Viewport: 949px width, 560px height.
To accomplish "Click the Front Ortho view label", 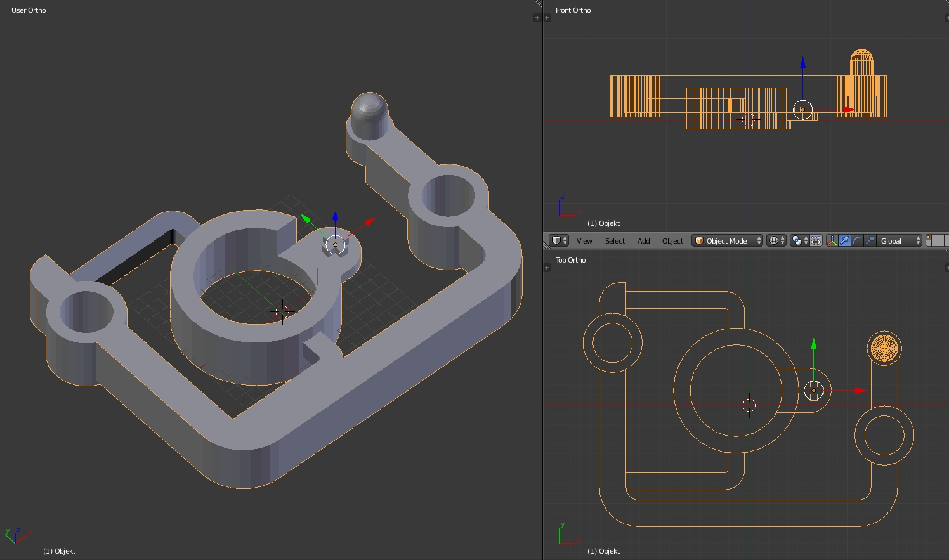I will tap(573, 10).
